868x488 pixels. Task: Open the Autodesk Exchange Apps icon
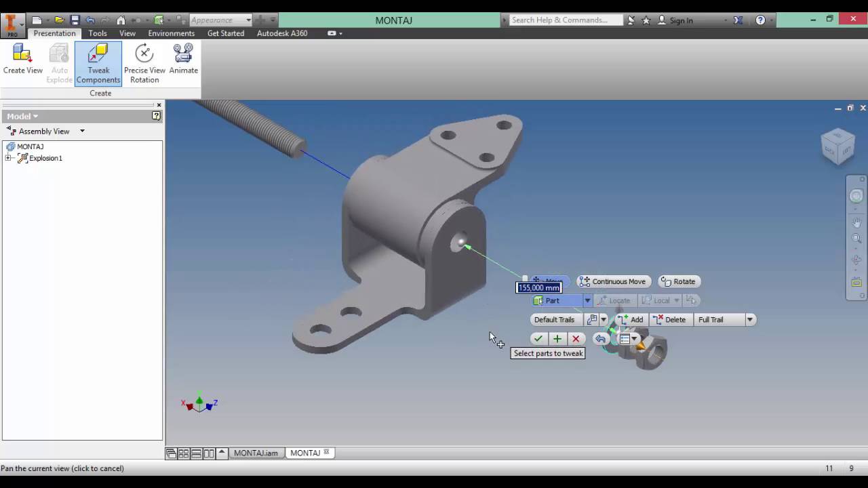[x=738, y=20]
